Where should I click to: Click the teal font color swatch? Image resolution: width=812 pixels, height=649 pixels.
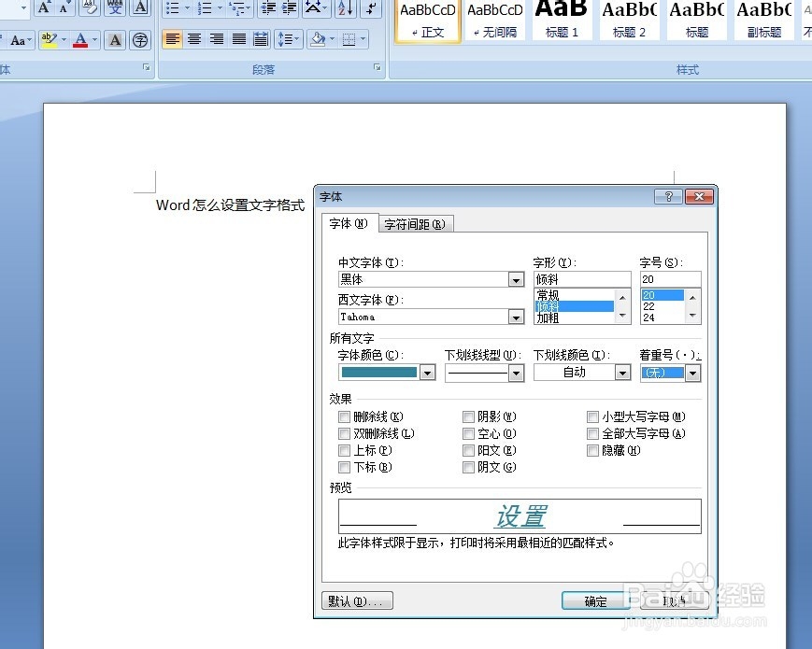coord(379,372)
